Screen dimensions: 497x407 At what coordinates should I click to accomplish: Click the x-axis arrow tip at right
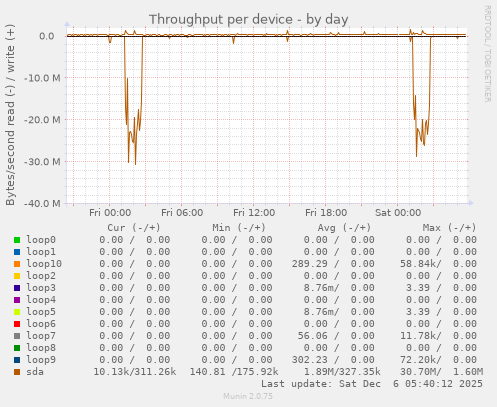coord(471,203)
